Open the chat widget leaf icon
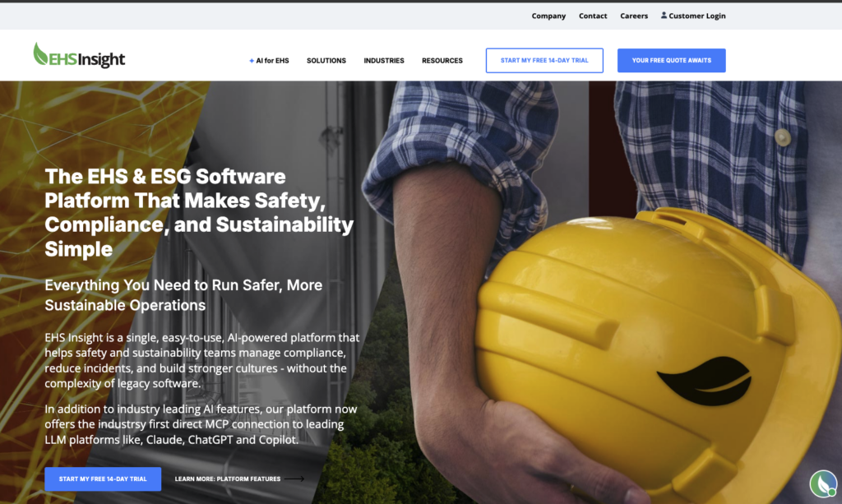Image resolution: width=842 pixels, height=504 pixels. [823, 483]
